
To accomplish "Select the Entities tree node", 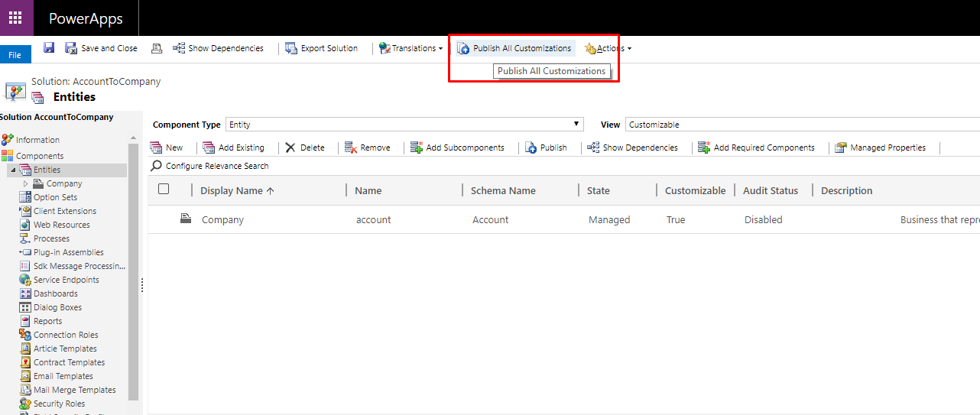I will point(47,170).
